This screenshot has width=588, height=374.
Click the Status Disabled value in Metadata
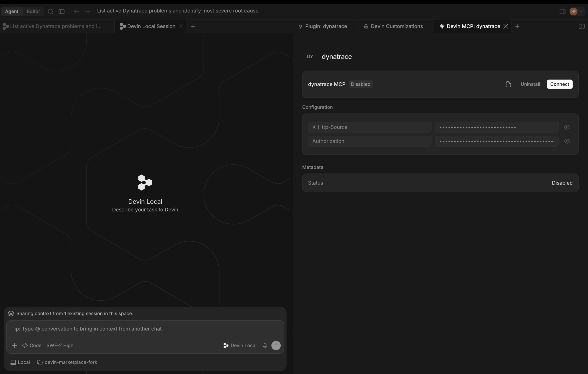click(562, 183)
